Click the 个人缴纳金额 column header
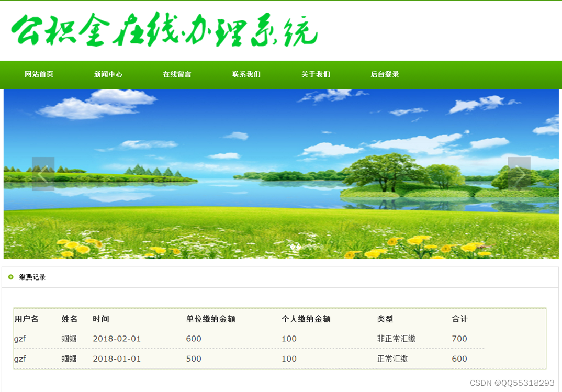562x392 pixels. pos(306,319)
